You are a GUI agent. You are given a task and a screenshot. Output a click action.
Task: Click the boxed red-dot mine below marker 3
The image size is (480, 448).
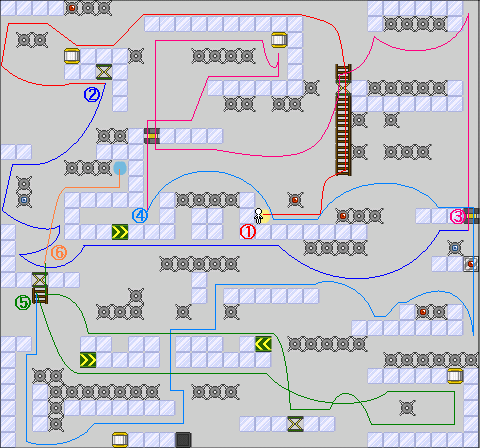click(x=471, y=264)
